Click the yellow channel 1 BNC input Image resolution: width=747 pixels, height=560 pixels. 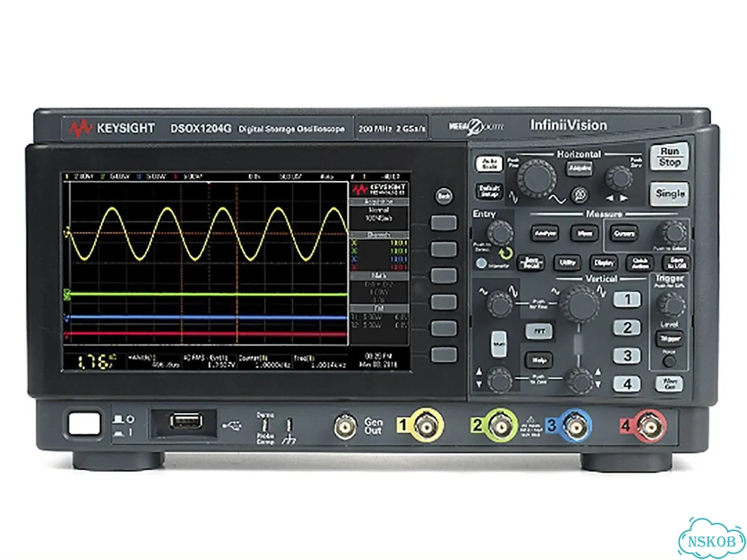click(x=426, y=426)
